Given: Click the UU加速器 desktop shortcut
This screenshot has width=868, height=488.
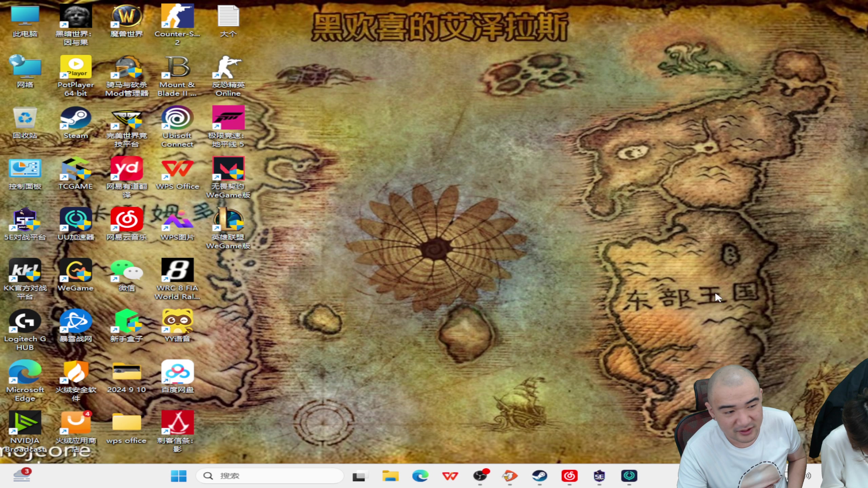Looking at the screenshot, I should tap(76, 224).
